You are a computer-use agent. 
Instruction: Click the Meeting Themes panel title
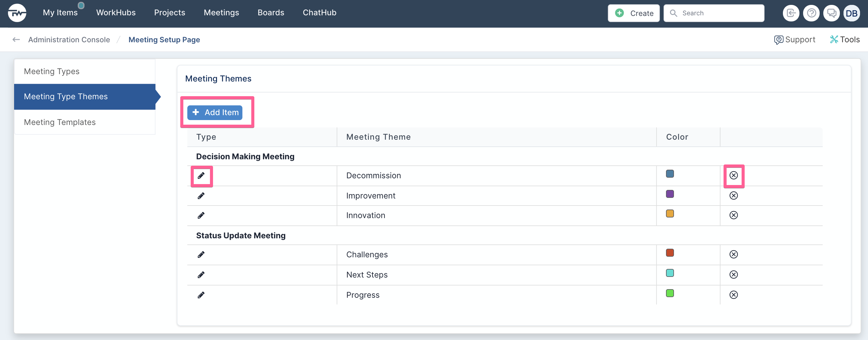click(x=218, y=79)
